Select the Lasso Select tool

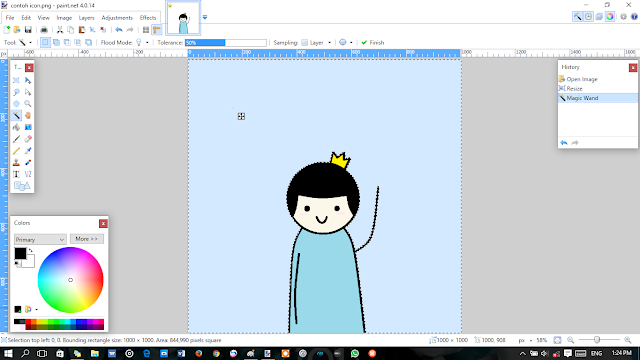pos(16,92)
